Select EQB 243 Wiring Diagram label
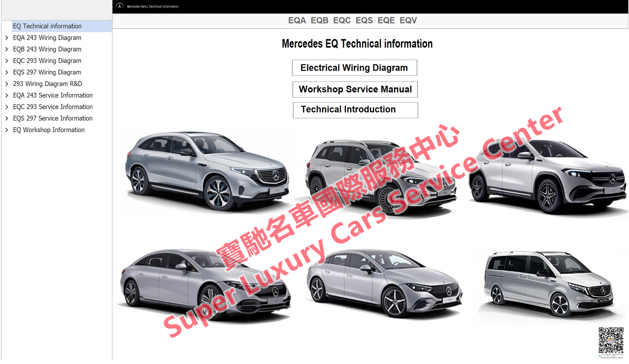The width and height of the screenshot is (629, 364). (x=47, y=49)
